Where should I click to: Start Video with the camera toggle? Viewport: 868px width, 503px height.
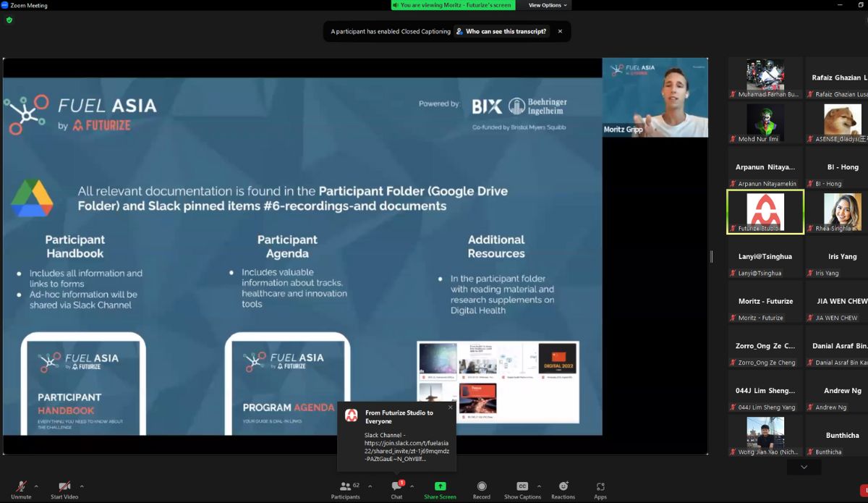coord(64,489)
